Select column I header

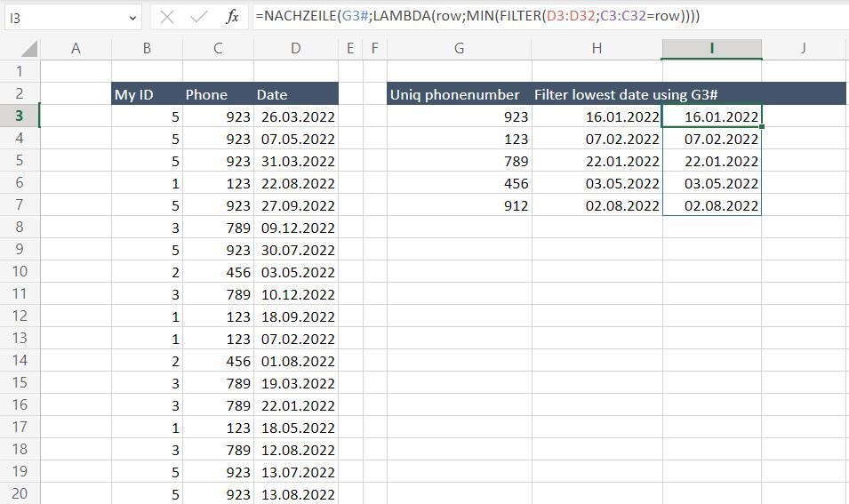[x=711, y=49]
